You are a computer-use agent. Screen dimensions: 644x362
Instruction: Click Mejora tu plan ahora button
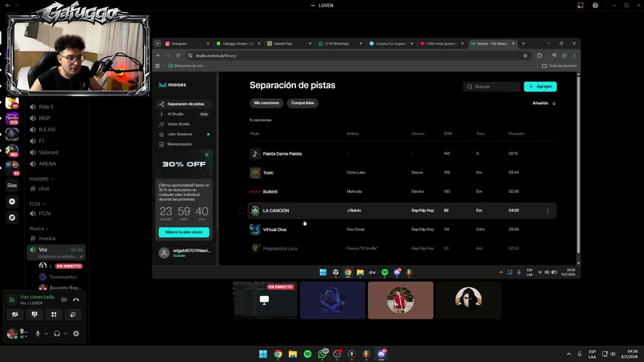tap(184, 232)
